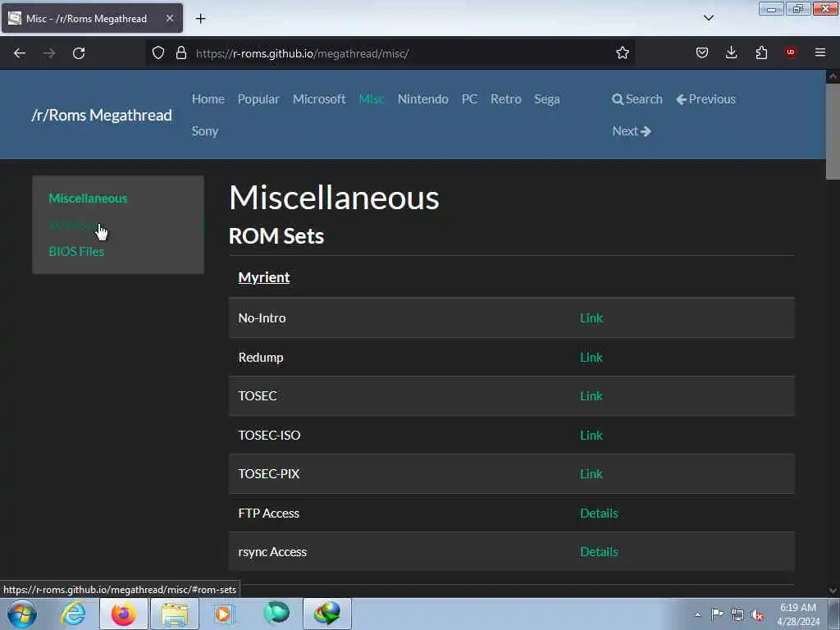Viewport: 840px width, 630px height.
Task: Open the Myrient heading link
Action: (263, 277)
